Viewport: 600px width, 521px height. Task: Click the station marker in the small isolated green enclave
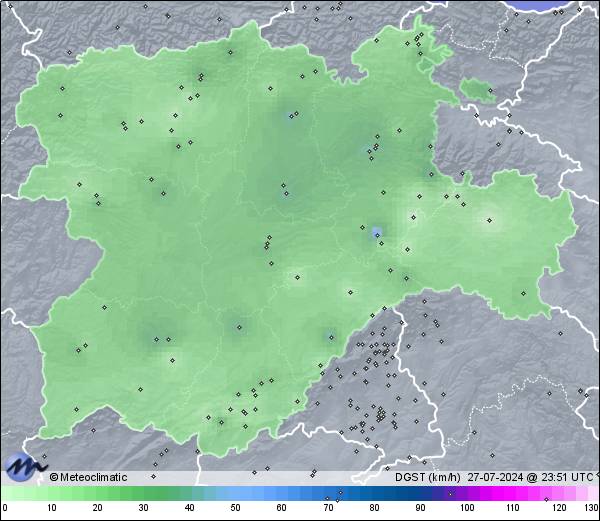(490, 91)
